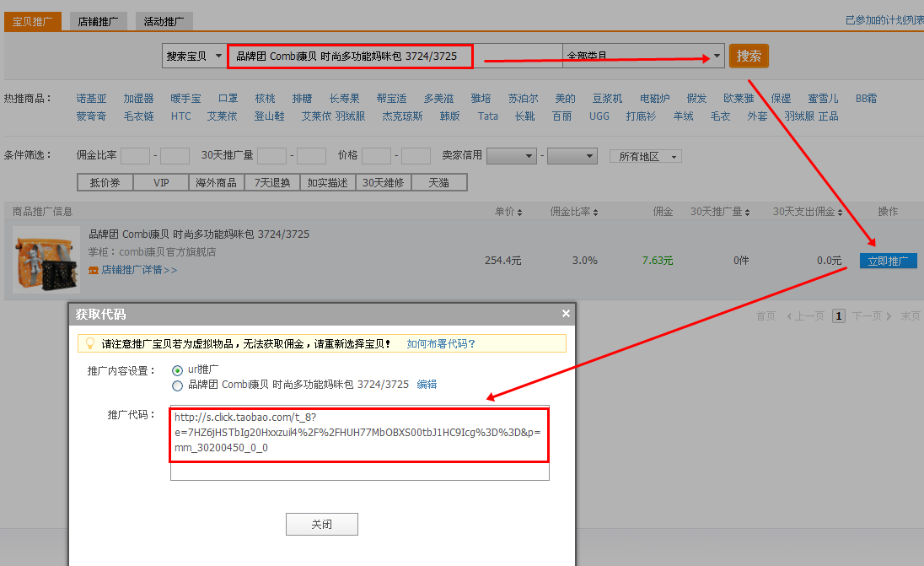
Task: Click the product title link 品牌团 Combi康贝
Action: tap(199, 234)
